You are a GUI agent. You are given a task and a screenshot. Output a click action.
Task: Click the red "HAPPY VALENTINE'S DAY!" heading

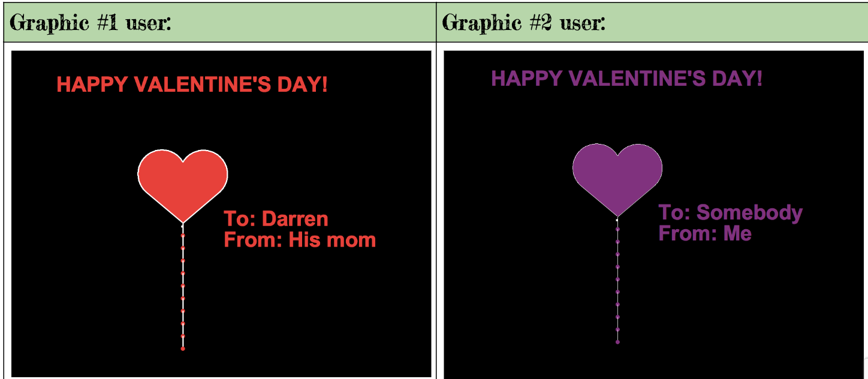(192, 85)
